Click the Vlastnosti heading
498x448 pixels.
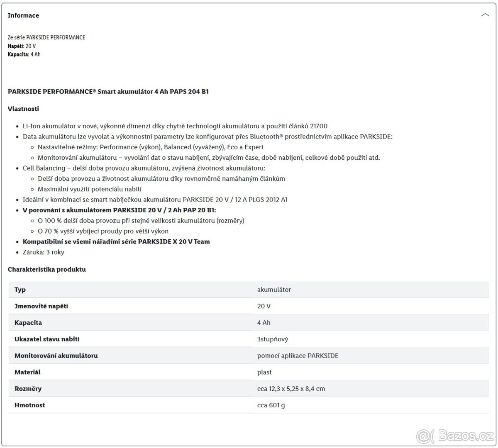(x=23, y=109)
